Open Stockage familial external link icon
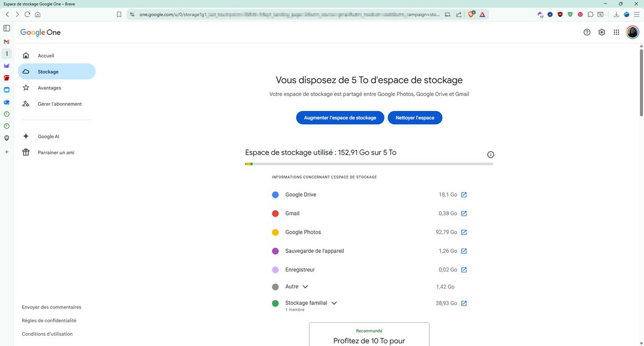The width and height of the screenshot is (644, 346). 464,303
